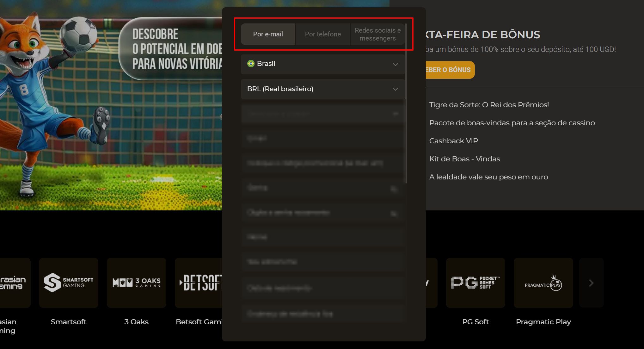The image size is (644, 349).
Task: Open the Brasil country dropdown
Action: tap(323, 64)
